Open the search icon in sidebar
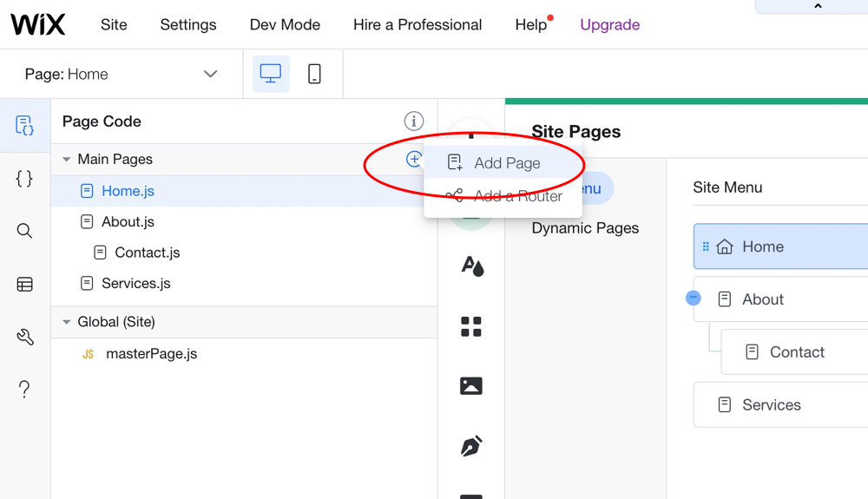The image size is (868, 499). pyautogui.click(x=24, y=231)
